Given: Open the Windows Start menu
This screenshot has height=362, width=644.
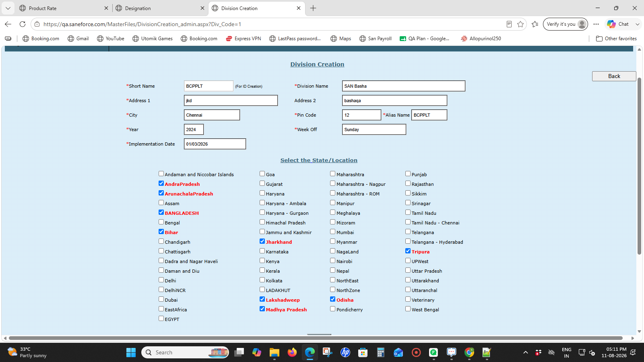Looking at the screenshot, I should pyautogui.click(x=131, y=352).
